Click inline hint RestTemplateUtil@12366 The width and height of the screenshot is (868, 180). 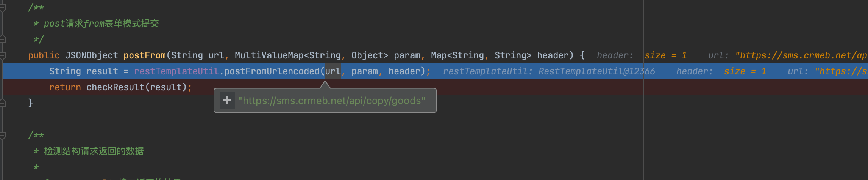coord(596,71)
